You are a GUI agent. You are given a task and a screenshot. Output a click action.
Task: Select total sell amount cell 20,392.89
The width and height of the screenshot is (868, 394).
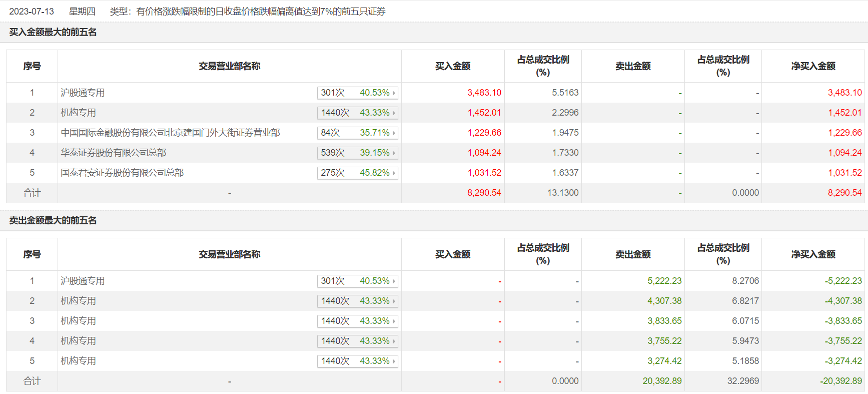point(662,381)
